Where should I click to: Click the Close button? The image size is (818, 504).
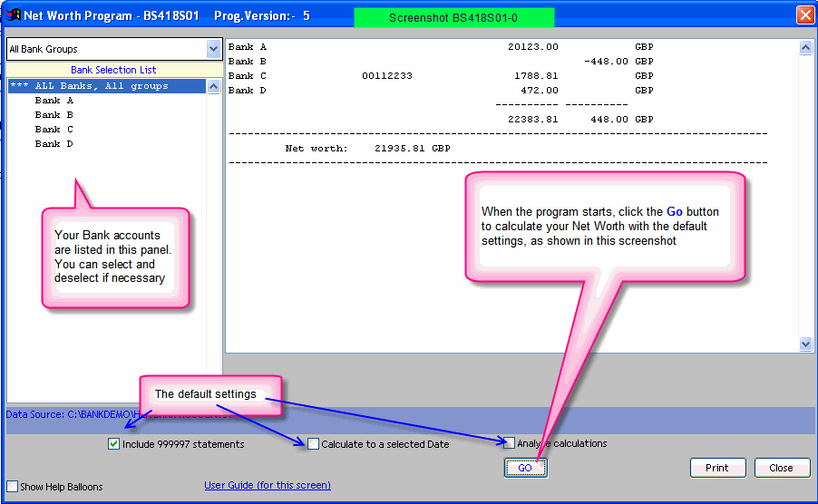pyautogui.click(x=781, y=468)
